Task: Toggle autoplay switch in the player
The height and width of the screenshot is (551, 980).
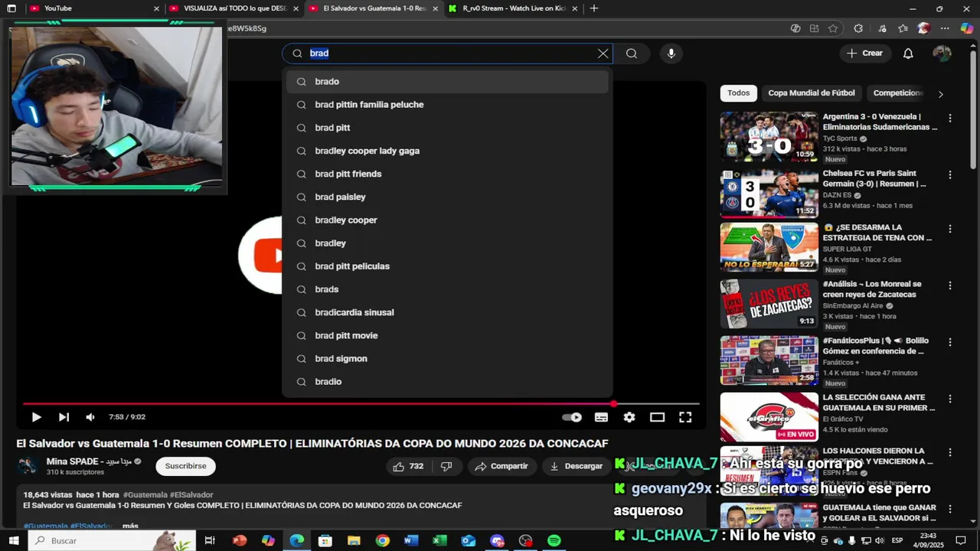Action: click(572, 417)
